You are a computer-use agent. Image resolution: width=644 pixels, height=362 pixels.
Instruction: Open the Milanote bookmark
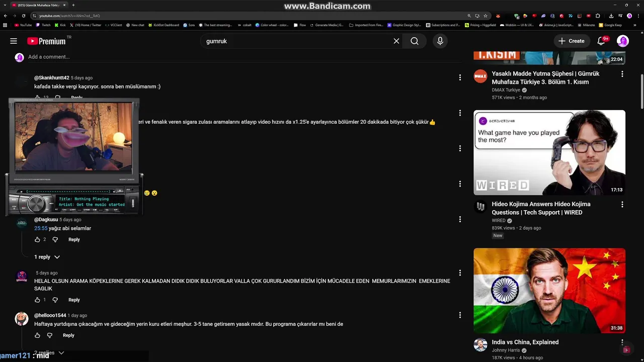[586, 25]
